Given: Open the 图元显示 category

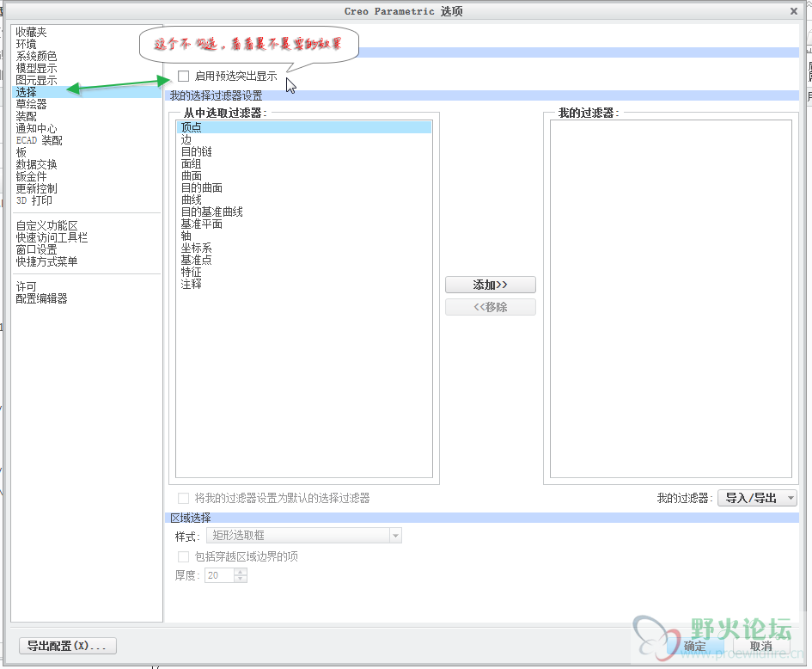Looking at the screenshot, I should (36, 80).
